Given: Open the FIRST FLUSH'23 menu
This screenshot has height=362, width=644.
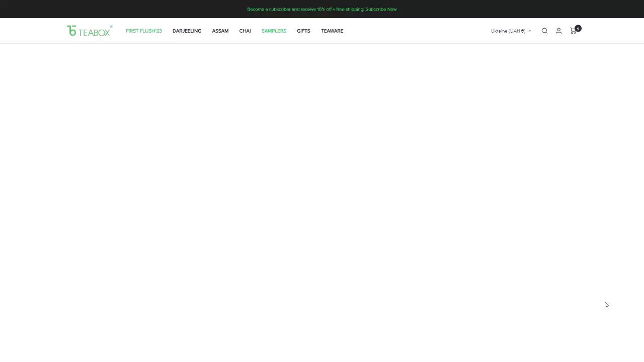Looking at the screenshot, I should pyautogui.click(x=143, y=31).
